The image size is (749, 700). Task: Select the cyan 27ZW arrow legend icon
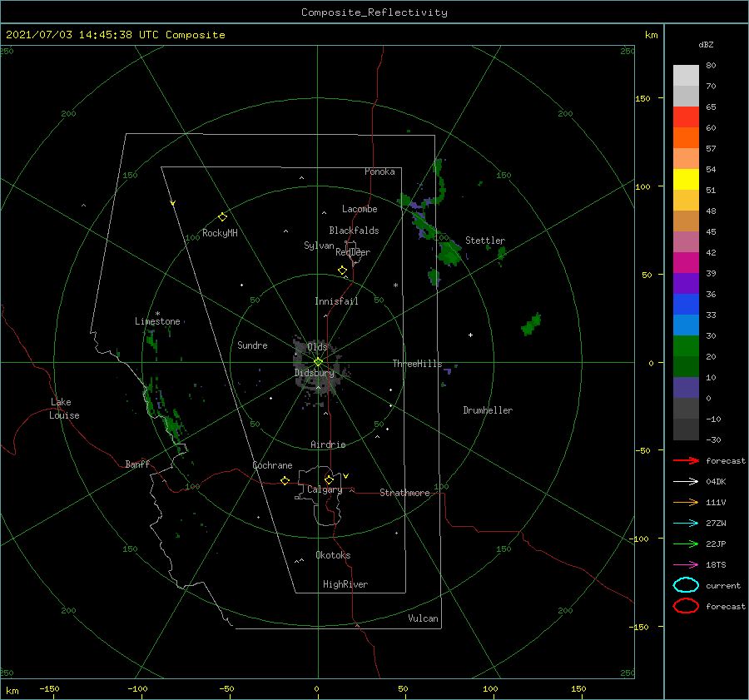686,524
